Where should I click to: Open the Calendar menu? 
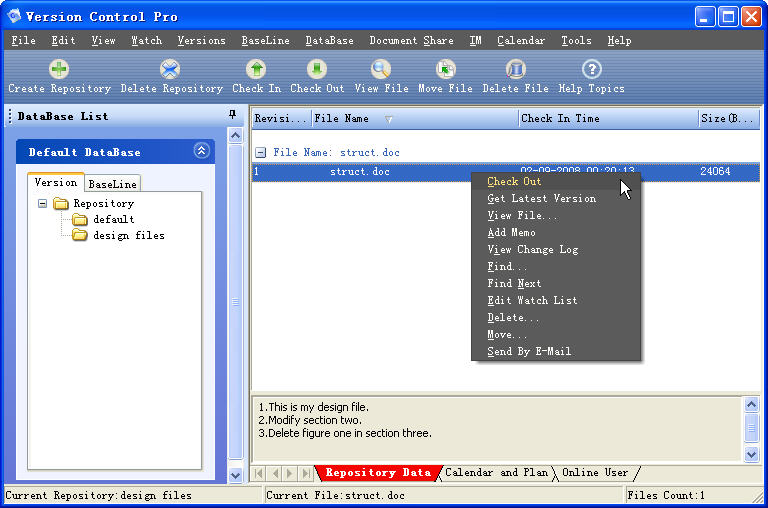coord(521,40)
